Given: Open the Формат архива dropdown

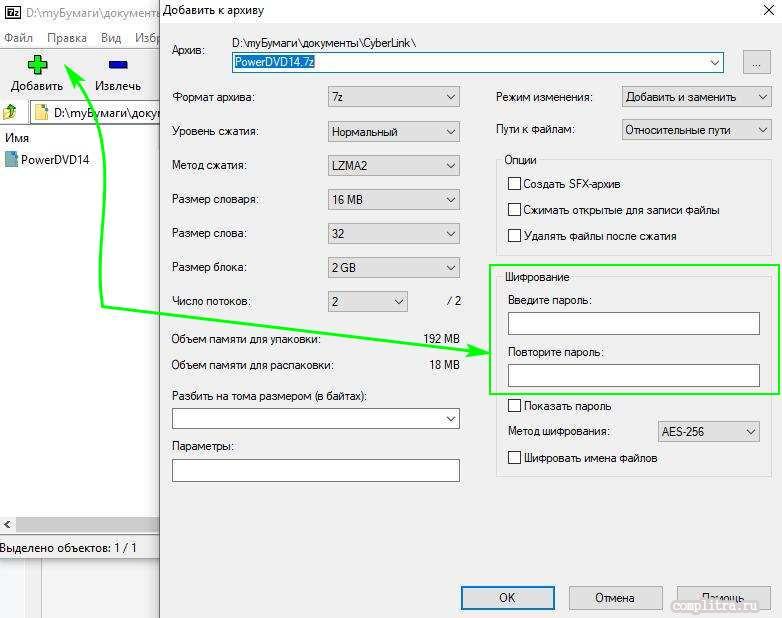Looking at the screenshot, I should point(393,96).
